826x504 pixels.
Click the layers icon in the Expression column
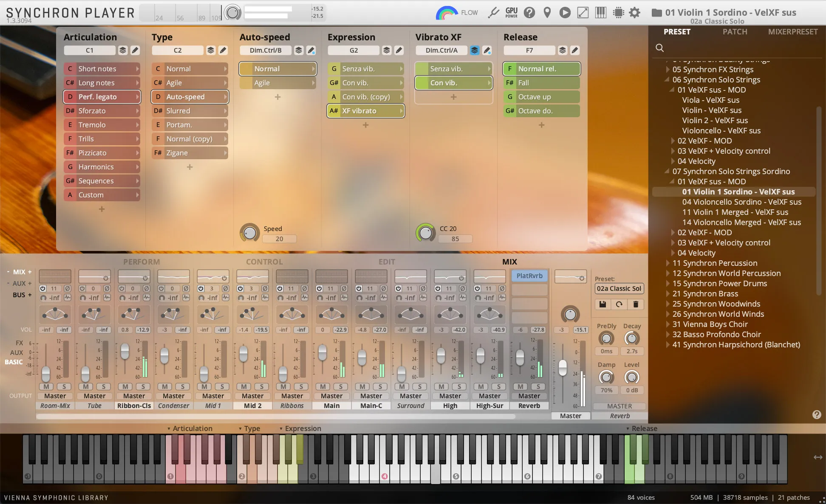click(x=387, y=50)
